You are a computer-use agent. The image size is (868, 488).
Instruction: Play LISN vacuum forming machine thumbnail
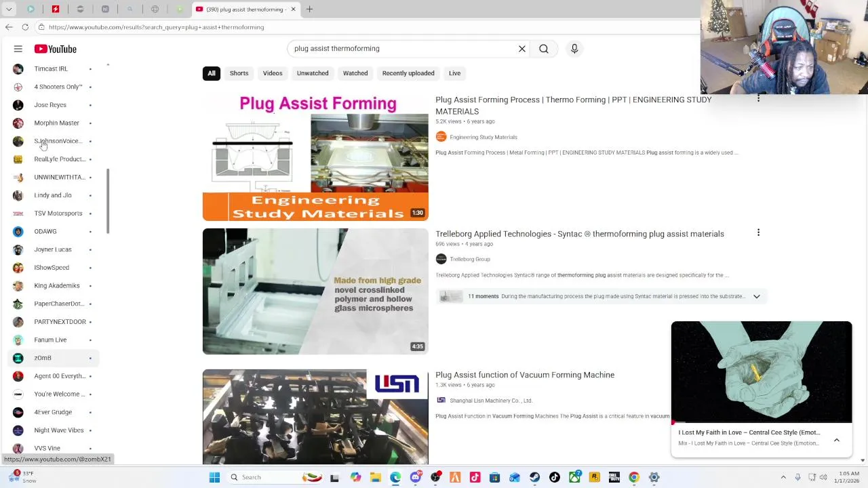315,417
